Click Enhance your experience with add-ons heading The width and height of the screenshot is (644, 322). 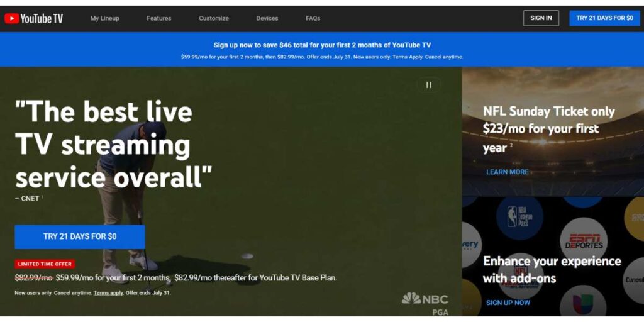[552, 269]
